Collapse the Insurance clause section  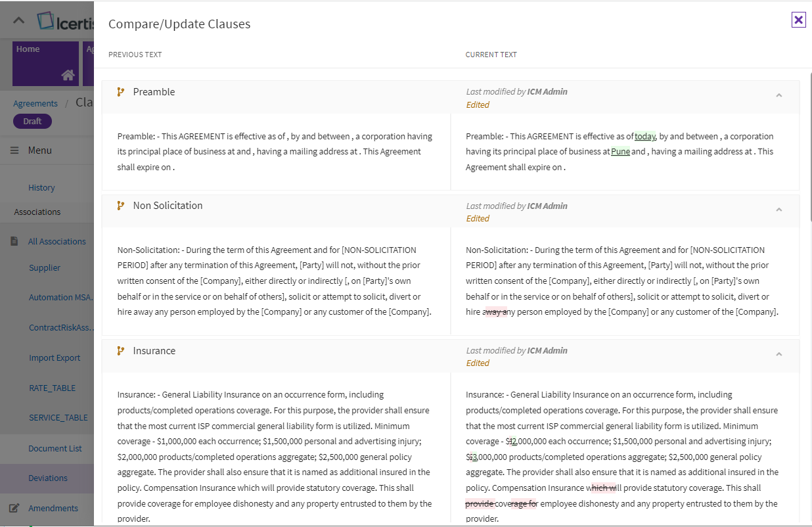tap(778, 355)
